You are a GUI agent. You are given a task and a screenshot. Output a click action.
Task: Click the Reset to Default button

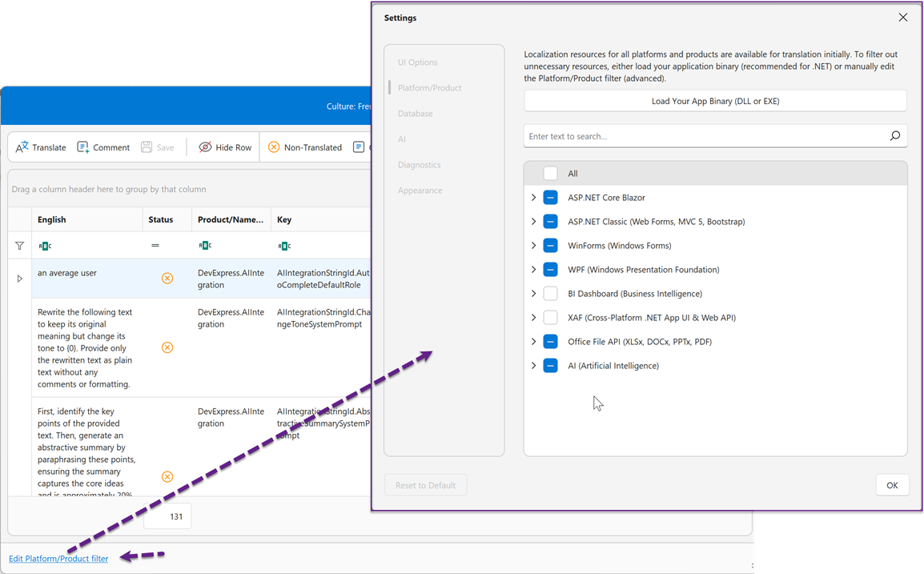point(425,485)
